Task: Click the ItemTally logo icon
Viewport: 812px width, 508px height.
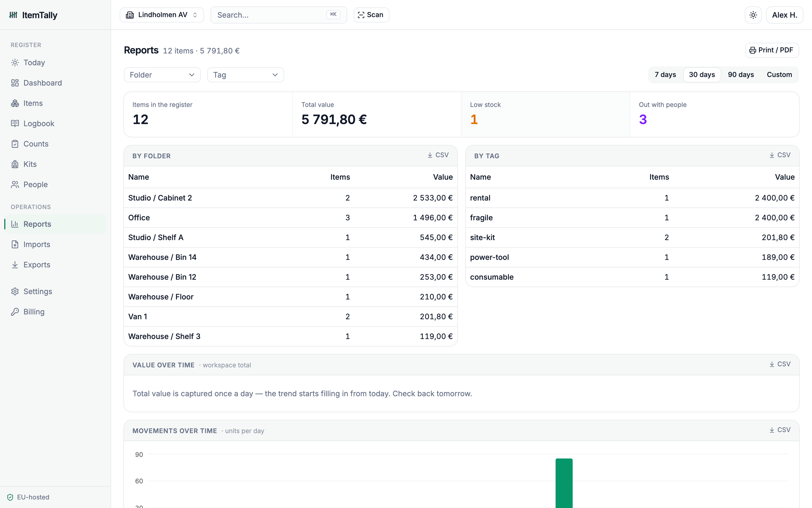Action: [x=13, y=15]
